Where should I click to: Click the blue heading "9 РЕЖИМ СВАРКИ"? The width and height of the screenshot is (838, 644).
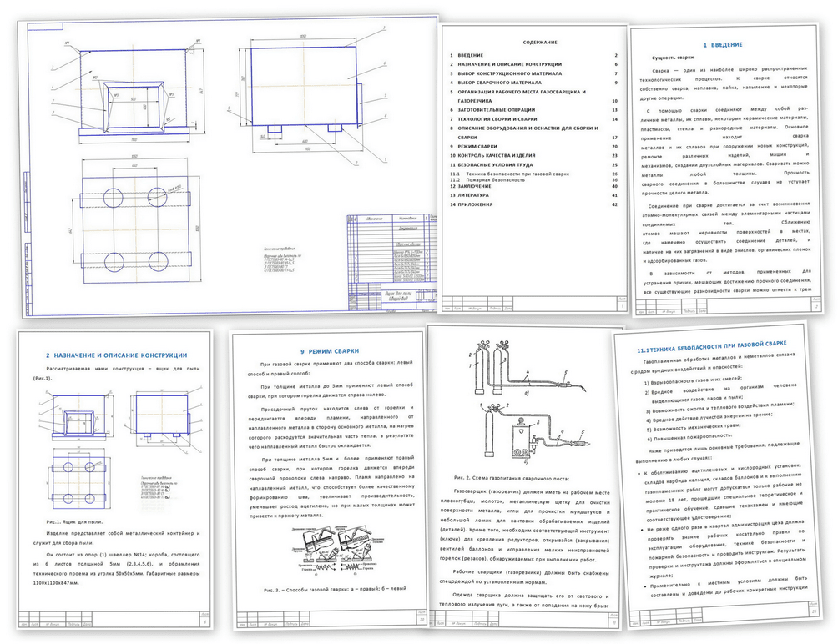(330, 351)
